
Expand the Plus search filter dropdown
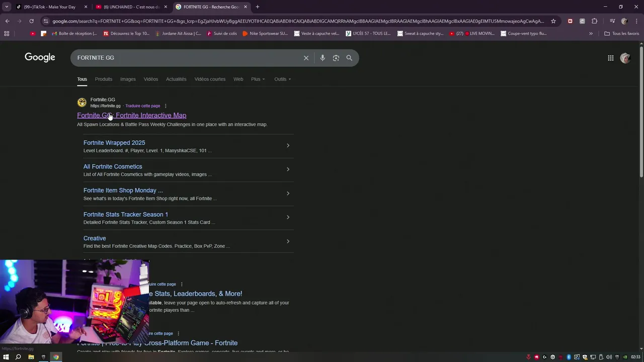tap(258, 79)
